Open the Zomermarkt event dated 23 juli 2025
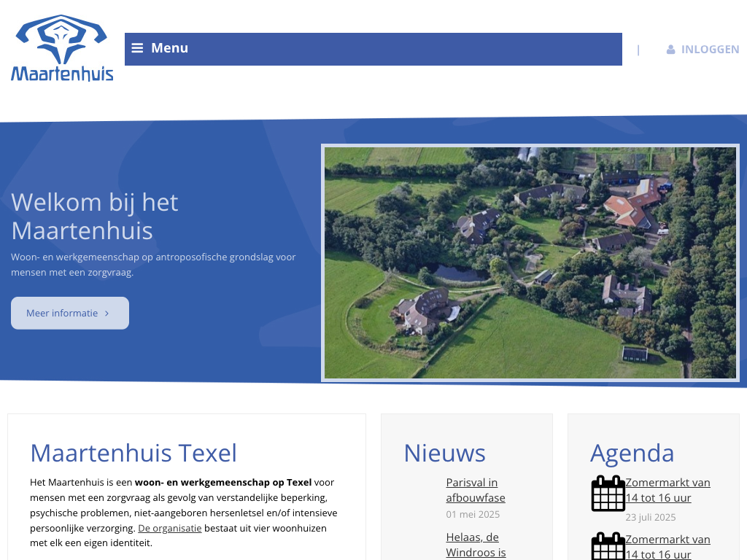 coord(667,490)
